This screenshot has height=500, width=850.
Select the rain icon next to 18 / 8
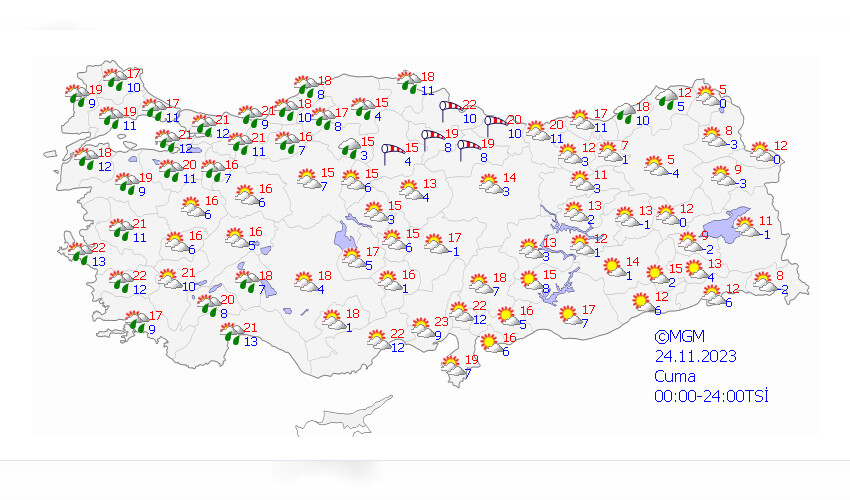pos(307,87)
